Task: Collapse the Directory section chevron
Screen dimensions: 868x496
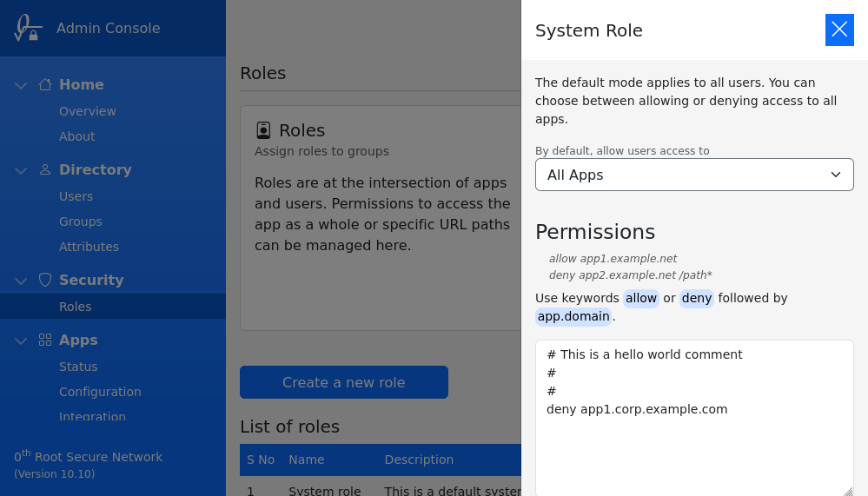Action: [21, 170]
